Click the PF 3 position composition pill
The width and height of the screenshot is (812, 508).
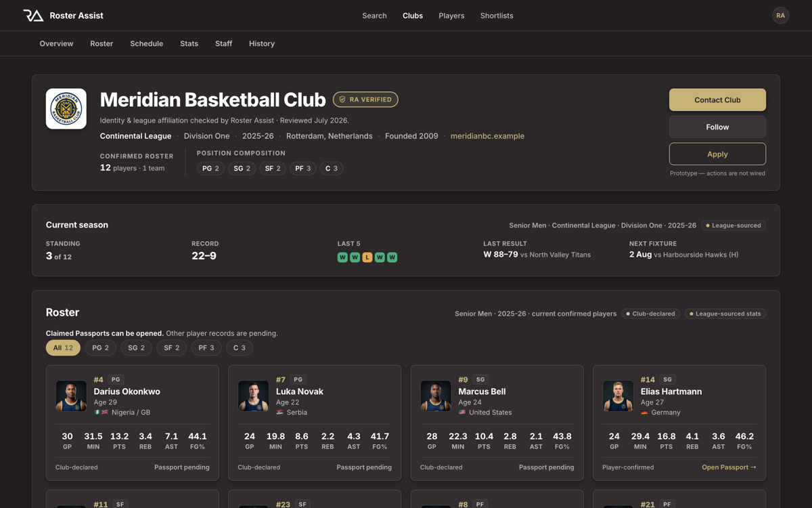click(x=302, y=169)
